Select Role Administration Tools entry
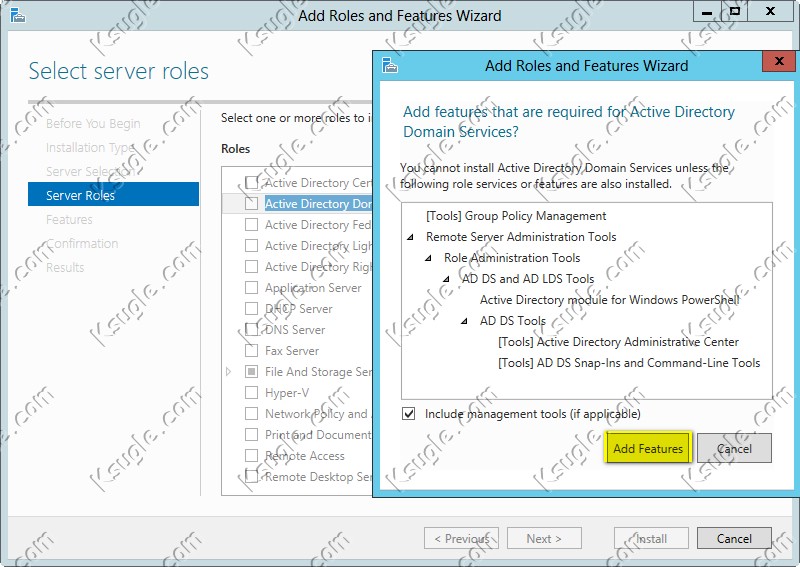800x567 pixels. pos(512,258)
